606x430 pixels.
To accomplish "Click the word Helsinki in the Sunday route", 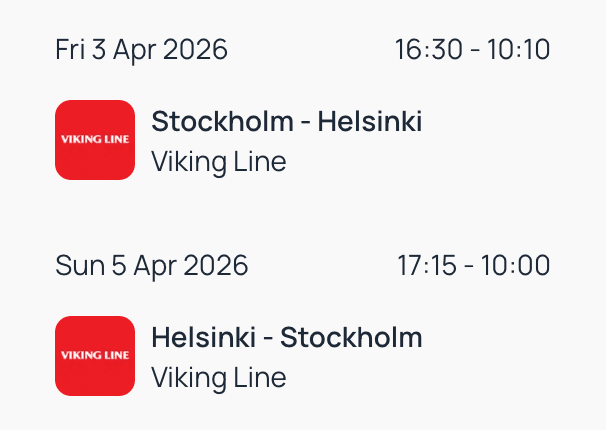I will point(203,338).
